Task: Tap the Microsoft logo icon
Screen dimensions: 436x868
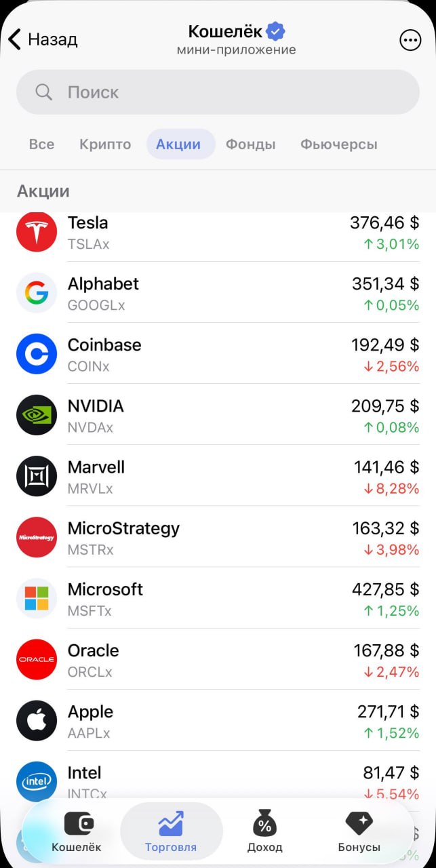Action: (x=37, y=598)
